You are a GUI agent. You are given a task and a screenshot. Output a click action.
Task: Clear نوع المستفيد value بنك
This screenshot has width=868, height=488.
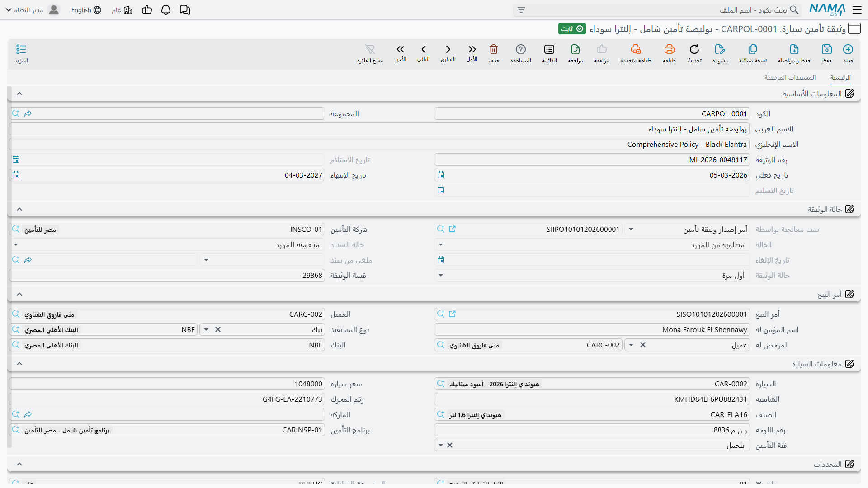click(218, 330)
